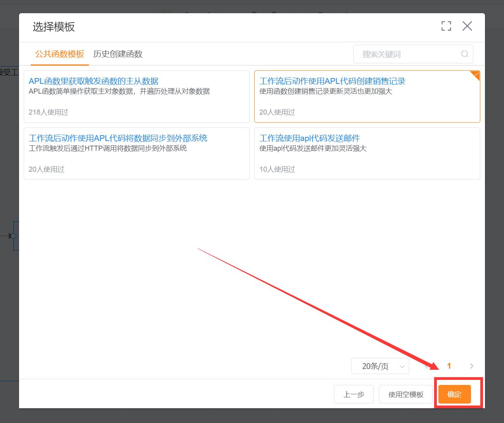504x423 pixels.
Task: Click the 使用空模板 button
Action: 406,394
